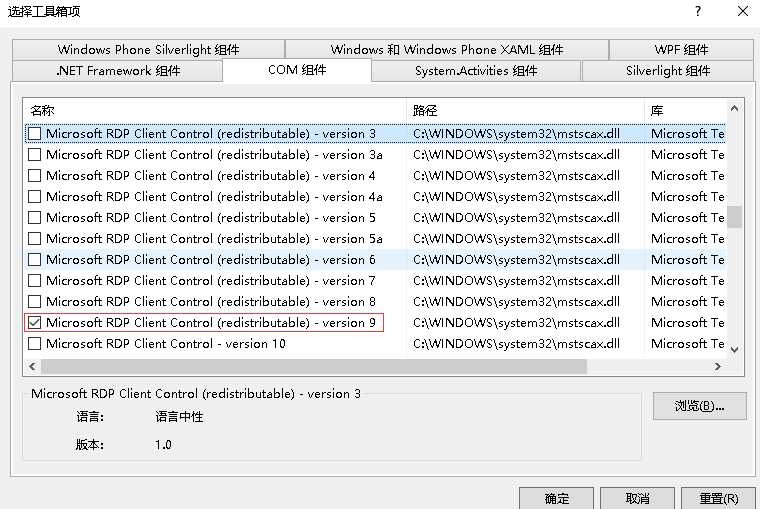Sort list by 路径 column header
This screenshot has width=760, height=509.
(525, 111)
